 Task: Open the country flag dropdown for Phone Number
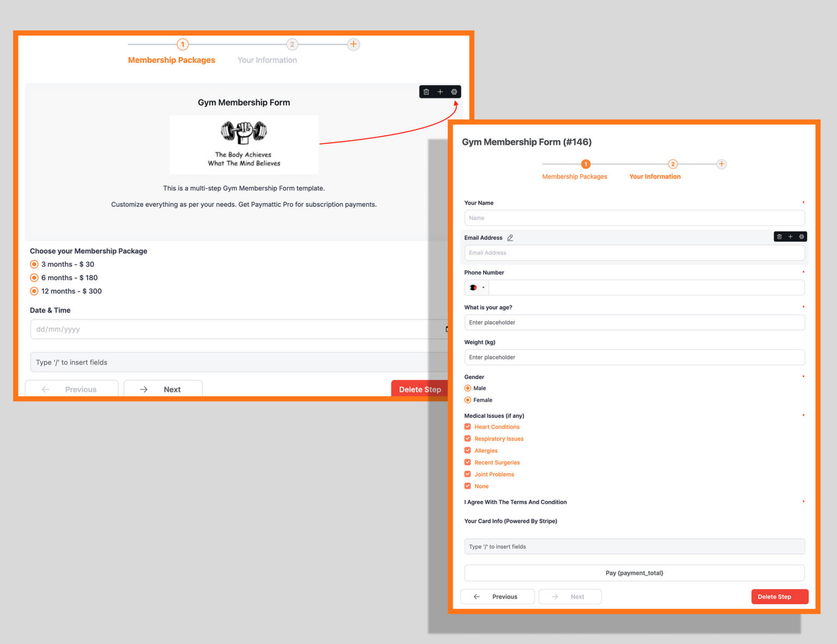[476, 287]
